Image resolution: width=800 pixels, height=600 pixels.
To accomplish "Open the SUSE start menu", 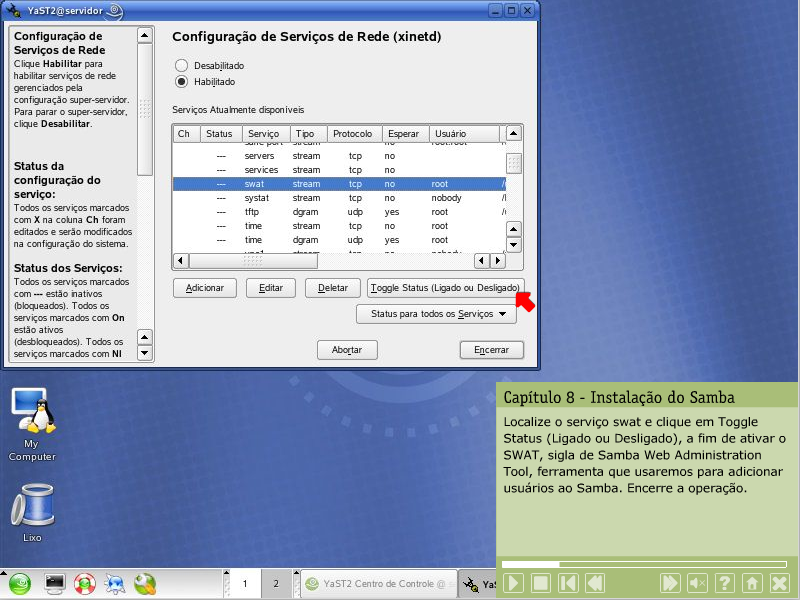I will click(x=21, y=583).
